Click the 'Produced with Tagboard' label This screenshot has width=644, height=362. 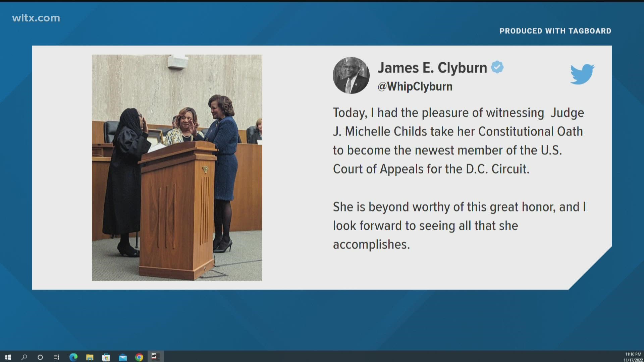pyautogui.click(x=555, y=31)
